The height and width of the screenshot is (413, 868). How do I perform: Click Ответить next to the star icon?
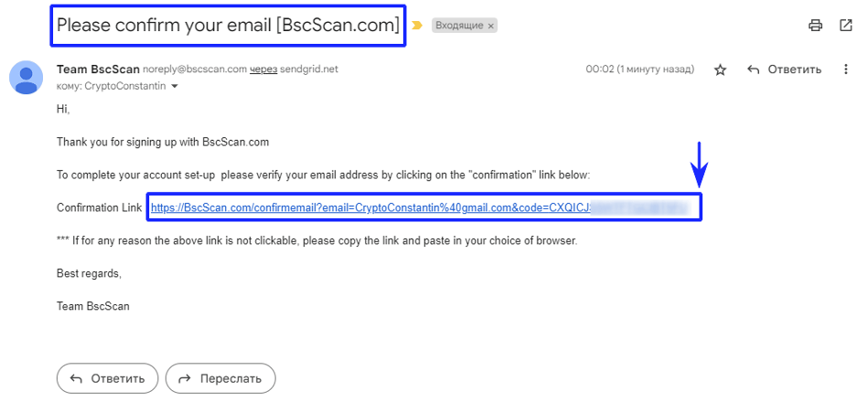tap(784, 69)
